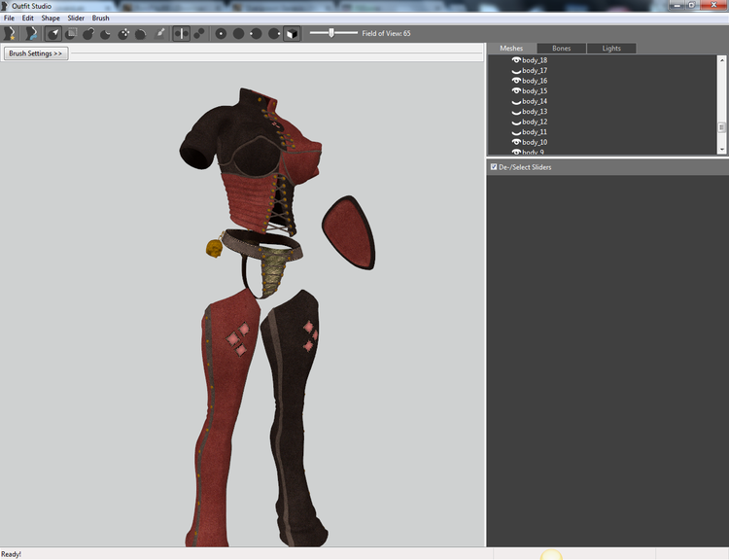Open the Shape menu
The height and width of the screenshot is (560, 729).
(x=51, y=18)
